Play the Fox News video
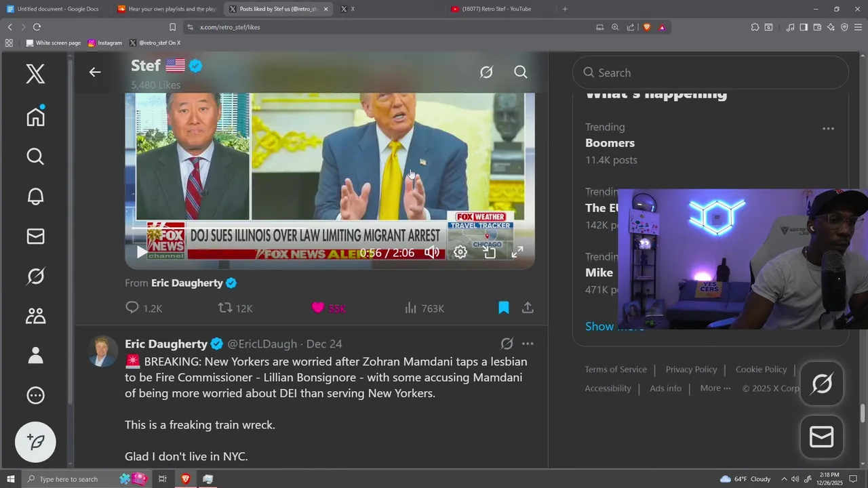This screenshot has height=488, width=868. (x=142, y=252)
